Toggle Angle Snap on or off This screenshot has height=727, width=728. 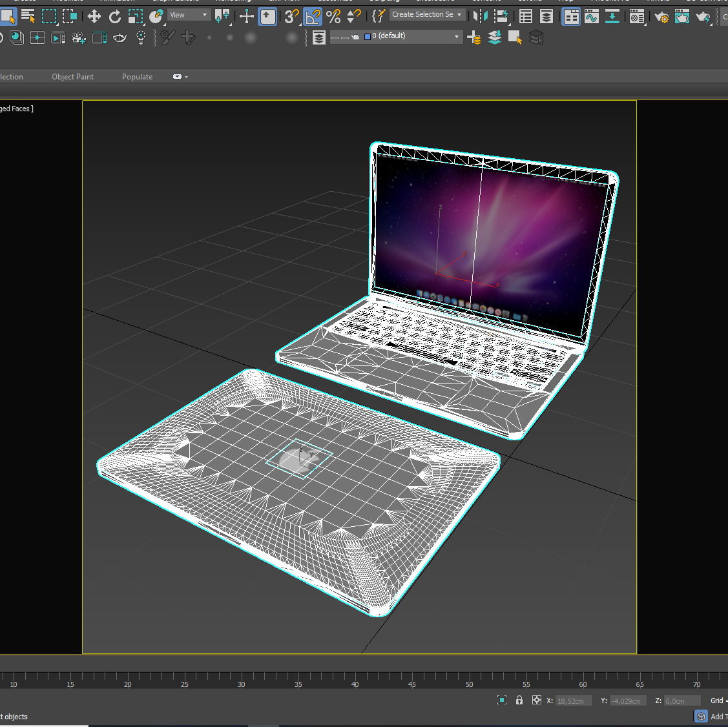[313, 17]
